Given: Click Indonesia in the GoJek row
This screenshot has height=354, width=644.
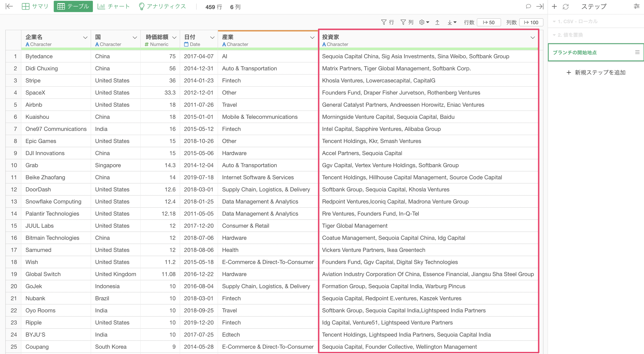Looking at the screenshot, I should tap(116, 287).
